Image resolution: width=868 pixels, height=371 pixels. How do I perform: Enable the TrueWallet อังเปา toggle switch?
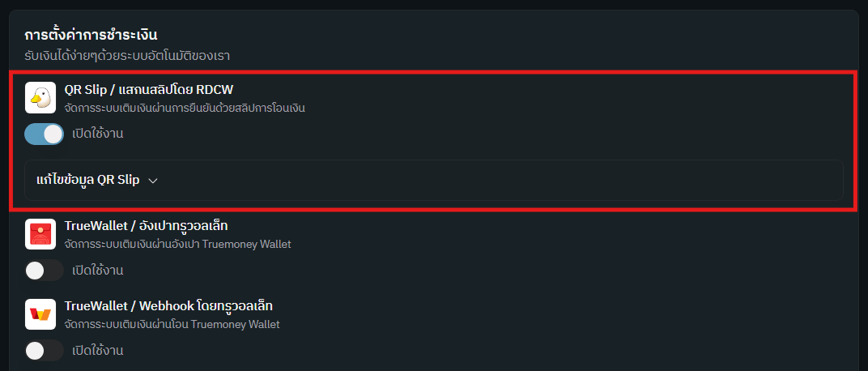44,271
